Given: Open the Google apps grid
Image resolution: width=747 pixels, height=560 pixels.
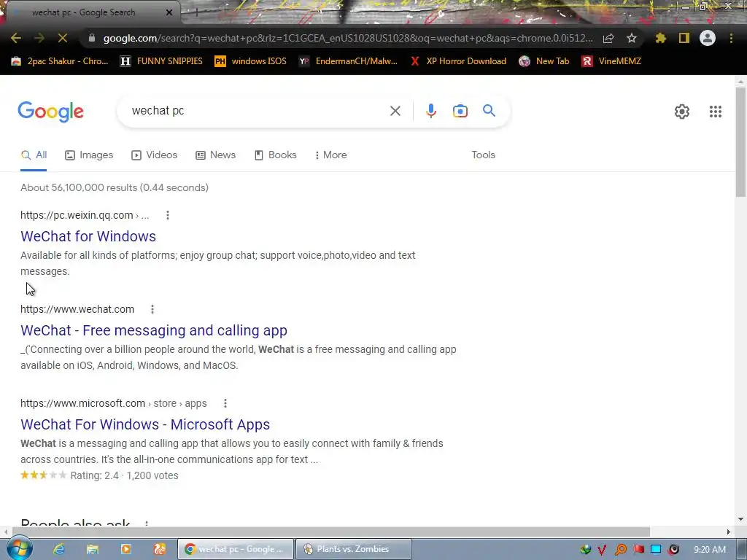Looking at the screenshot, I should [x=716, y=112].
